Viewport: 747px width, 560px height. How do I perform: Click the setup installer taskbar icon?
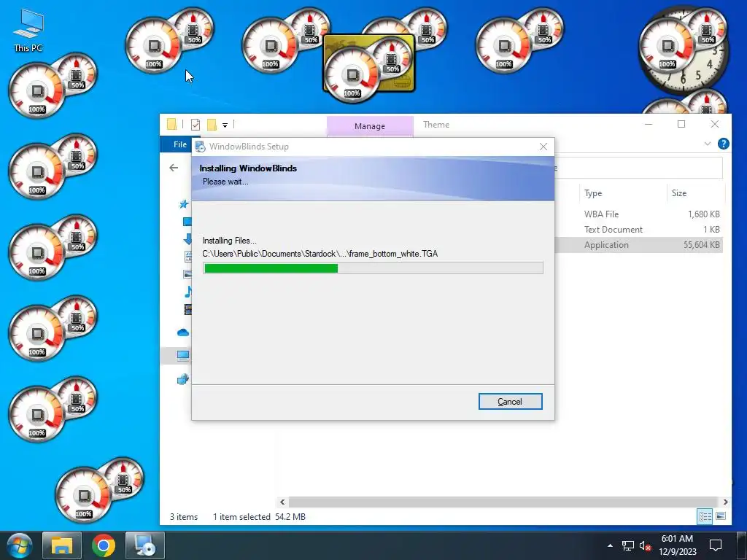tap(145, 545)
